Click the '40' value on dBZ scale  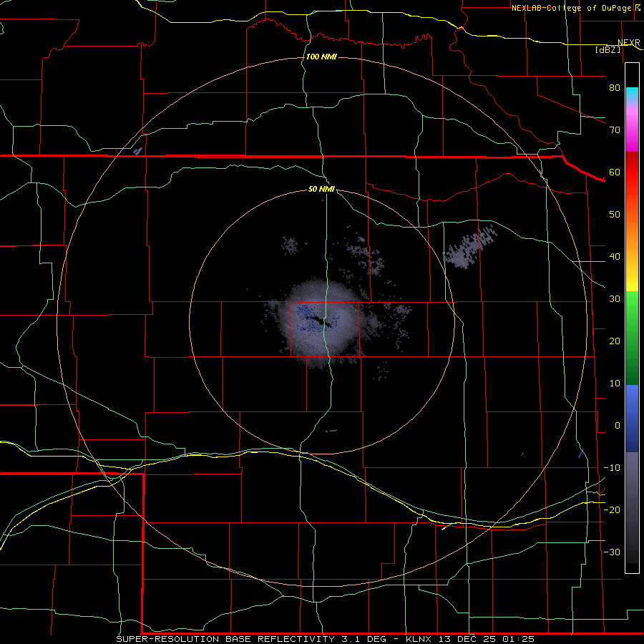point(615,257)
